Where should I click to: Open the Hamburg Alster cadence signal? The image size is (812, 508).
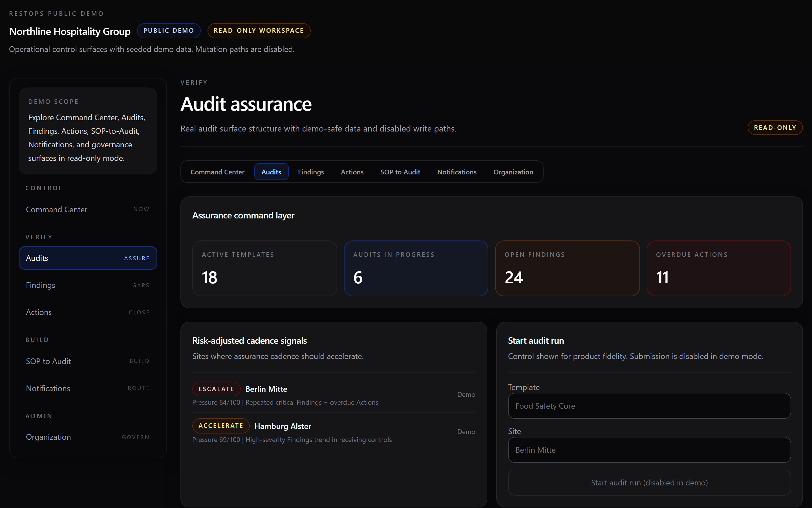tap(334, 432)
